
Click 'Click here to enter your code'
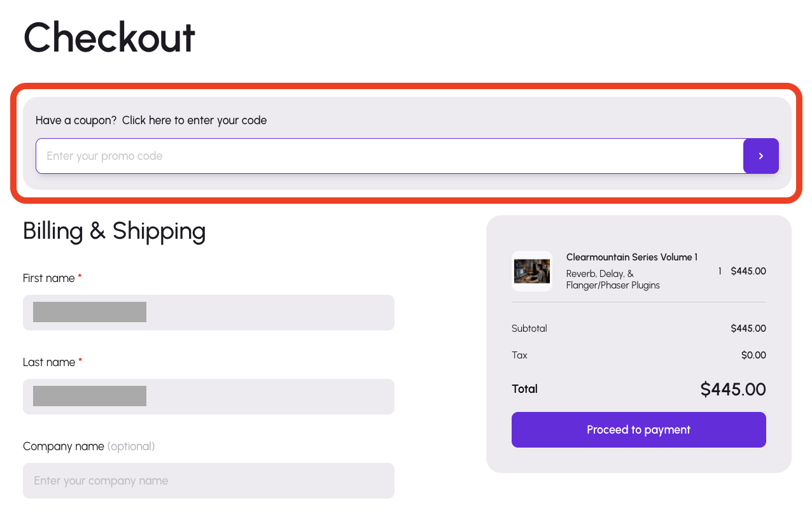coord(194,120)
